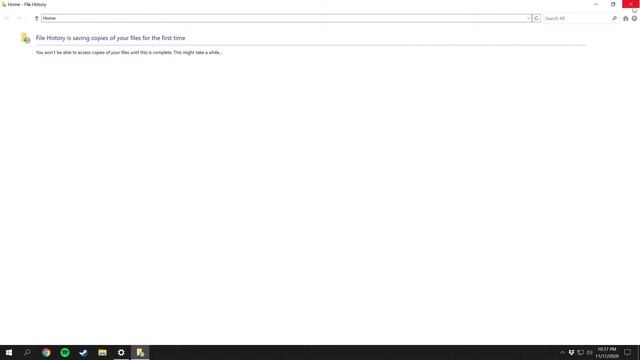Click the Dropbox tray icon
This screenshot has height=360, width=640.
571,353
